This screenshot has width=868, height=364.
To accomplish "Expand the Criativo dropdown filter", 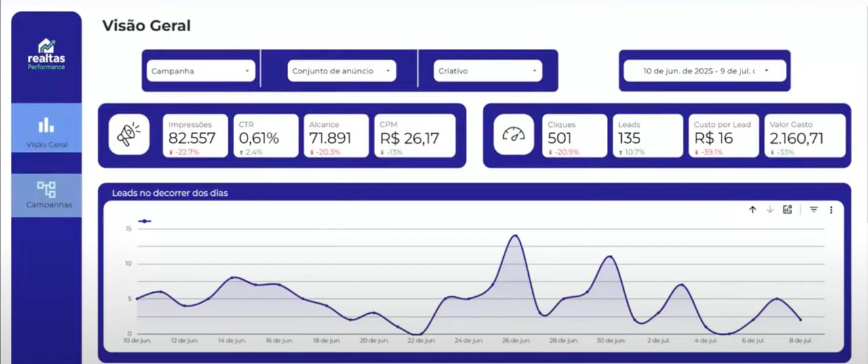I will (x=487, y=70).
